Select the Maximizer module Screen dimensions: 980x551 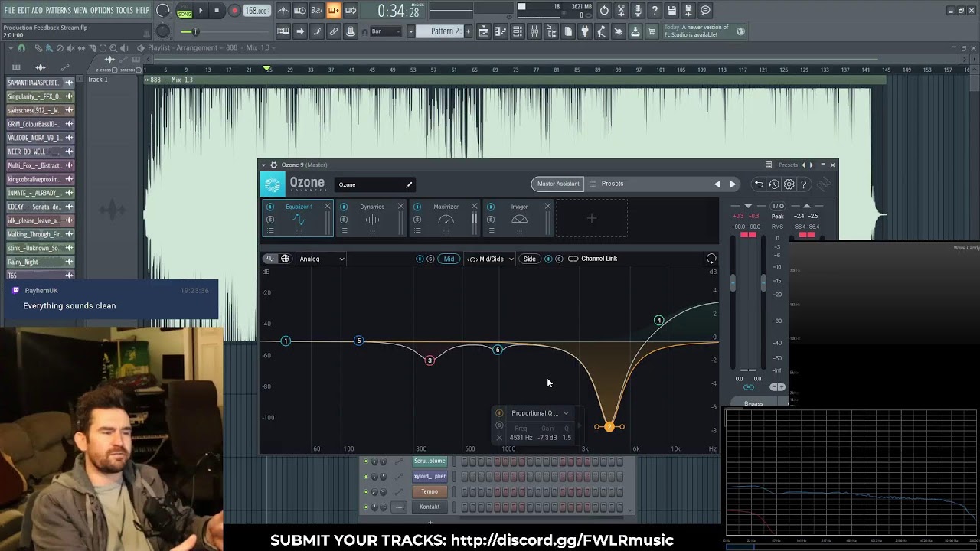tap(446, 218)
